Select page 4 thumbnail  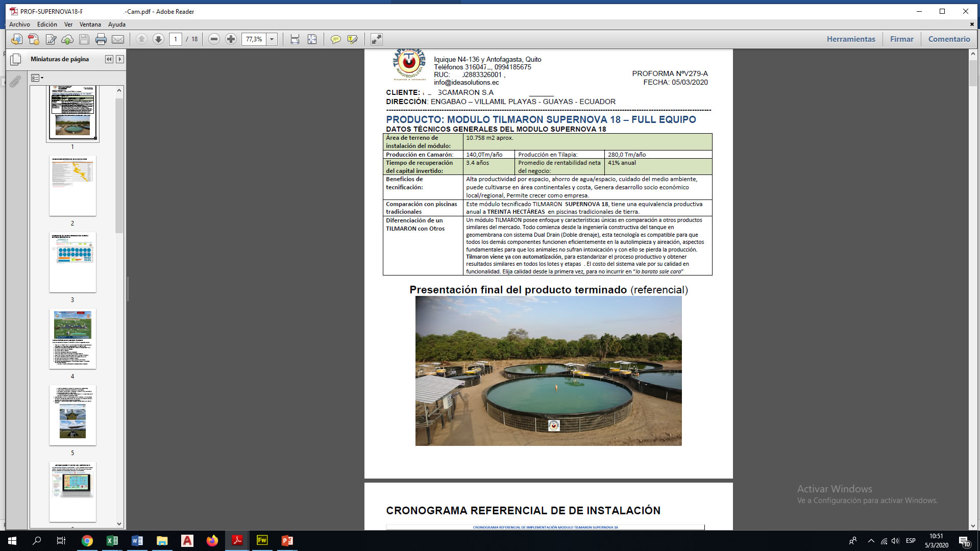click(x=72, y=339)
